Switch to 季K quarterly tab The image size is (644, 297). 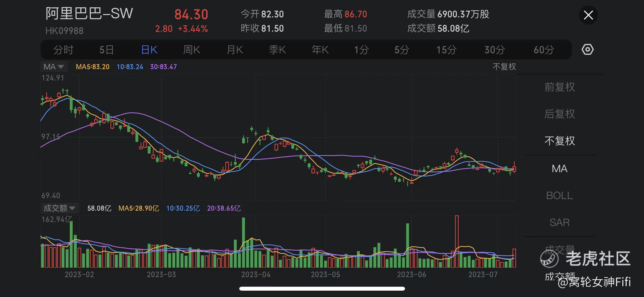coord(277,50)
